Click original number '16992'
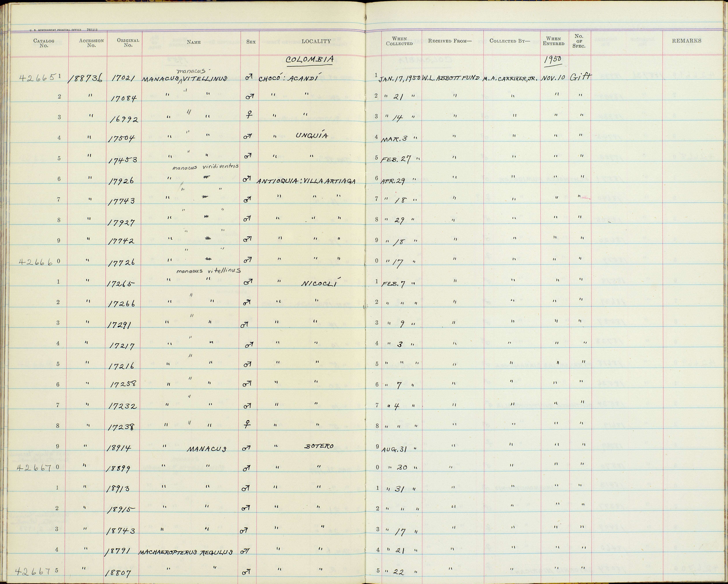728x584 pixels. [124, 119]
